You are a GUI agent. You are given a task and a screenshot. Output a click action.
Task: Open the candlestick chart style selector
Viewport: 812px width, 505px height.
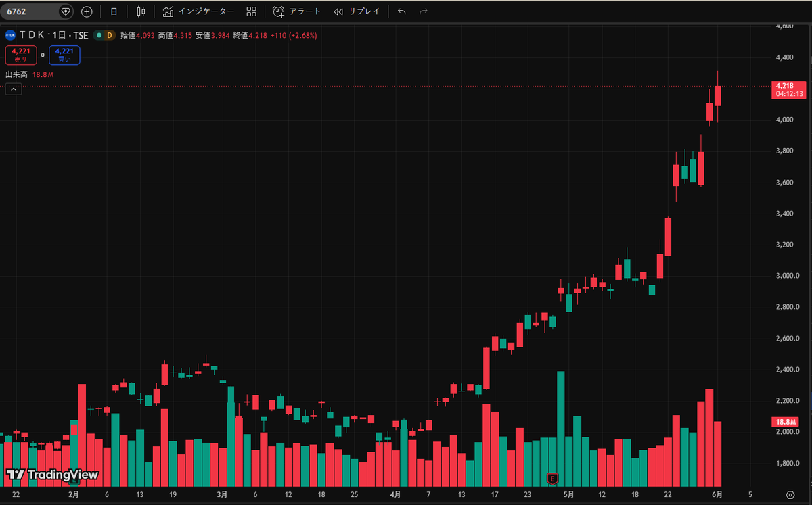(141, 11)
